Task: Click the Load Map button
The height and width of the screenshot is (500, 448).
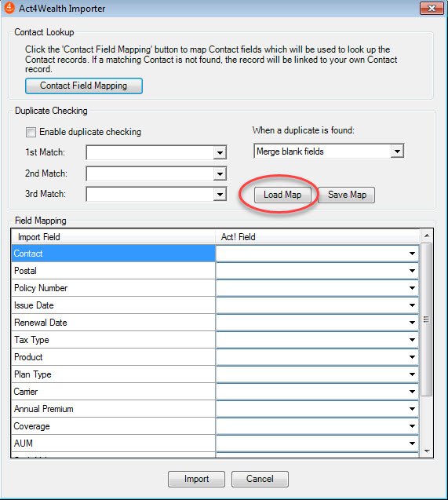Action: click(x=282, y=195)
